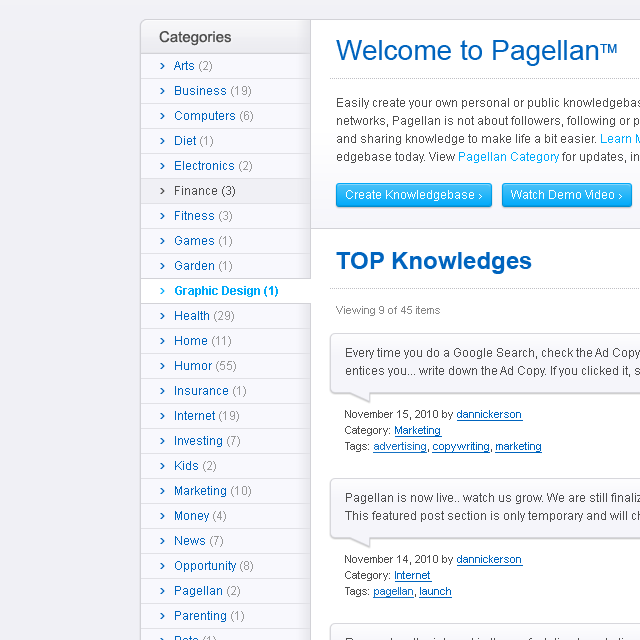Open Internet category link under second post
The width and height of the screenshot is (640, 640).
[412, 575]
